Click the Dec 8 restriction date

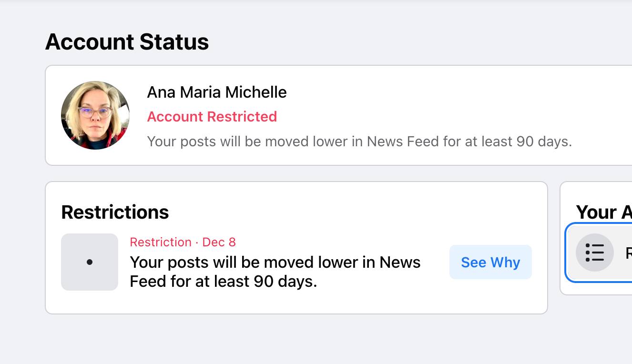click(x=219, y=242)
